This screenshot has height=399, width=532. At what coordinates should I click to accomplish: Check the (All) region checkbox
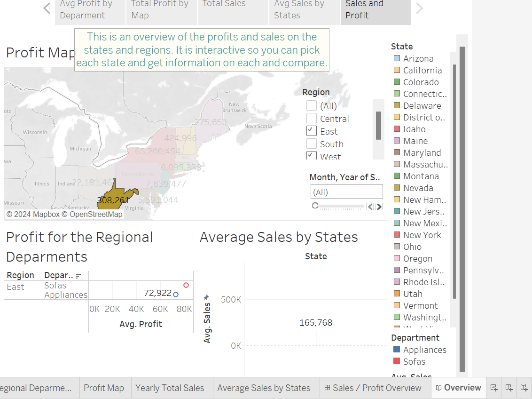coord(311,105)
